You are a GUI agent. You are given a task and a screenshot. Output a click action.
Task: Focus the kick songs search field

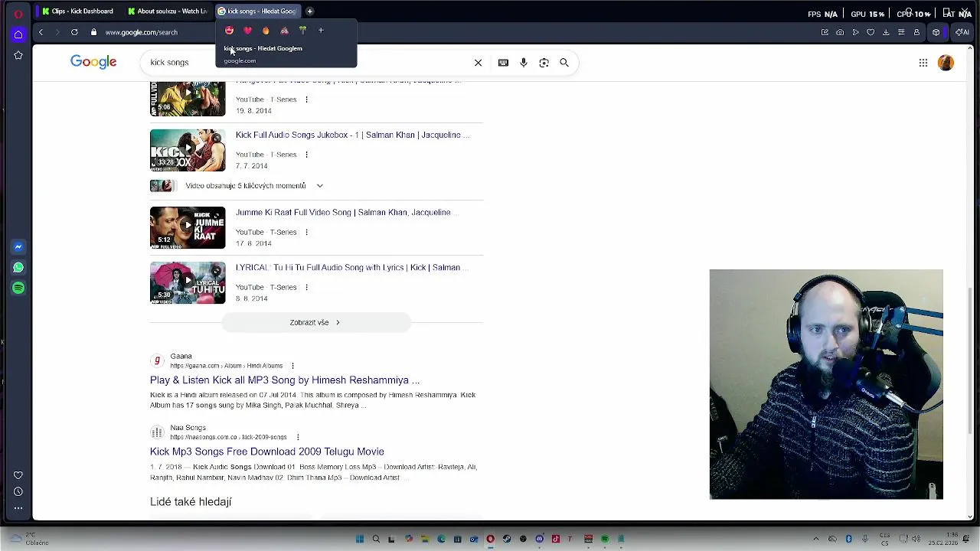pos(306,63)
